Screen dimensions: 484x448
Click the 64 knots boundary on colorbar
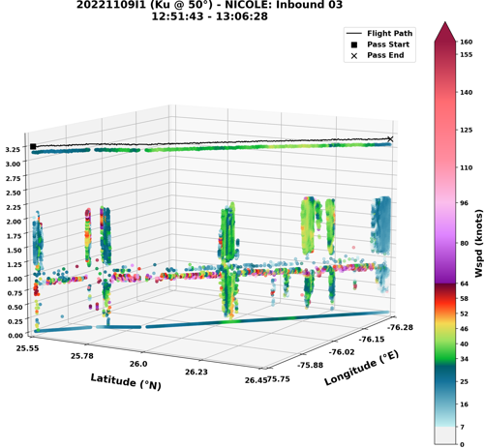click(445, 284)
